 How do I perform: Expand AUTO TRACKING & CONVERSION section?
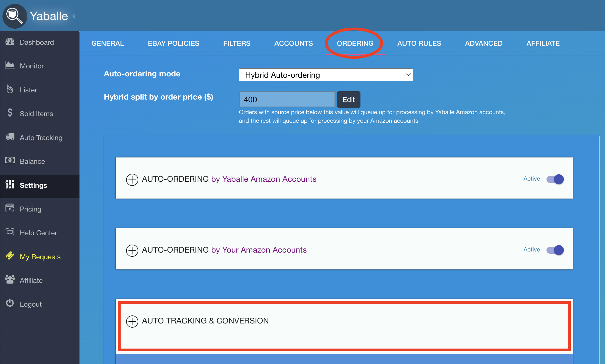pos(132,321)
